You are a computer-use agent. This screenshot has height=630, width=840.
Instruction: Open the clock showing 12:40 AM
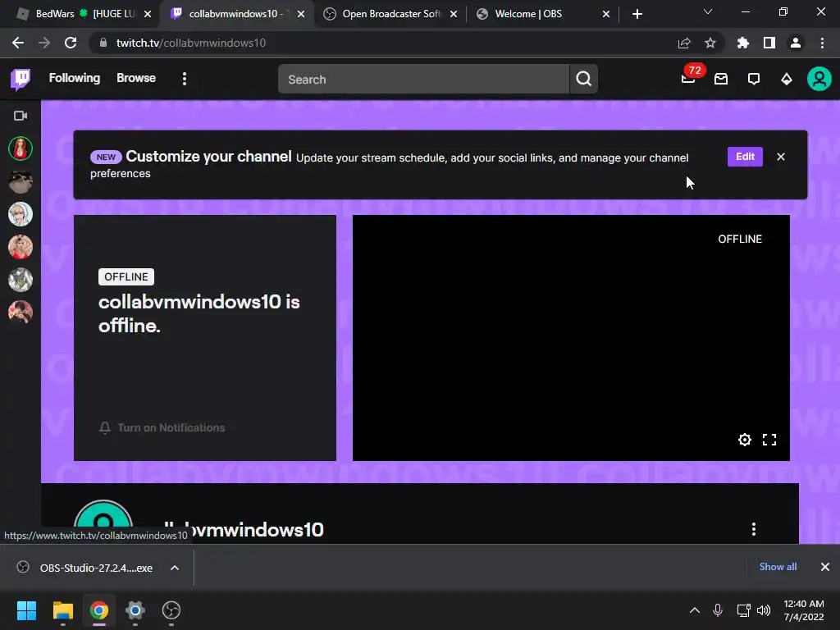[804, 610]
